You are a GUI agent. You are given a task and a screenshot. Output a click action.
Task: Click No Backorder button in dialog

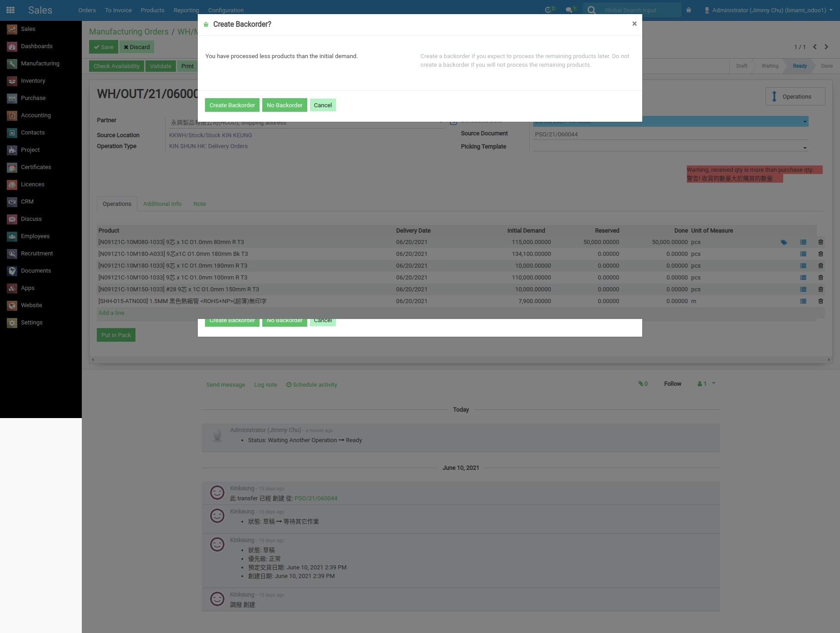[x=285, y=105]
